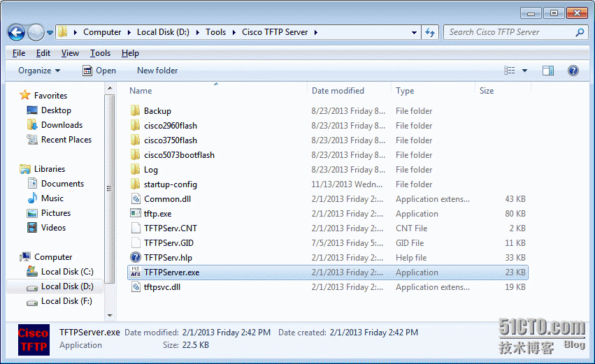Open Downloads in Favorites
Screen dimensions: 595x364
pos(62,125)
